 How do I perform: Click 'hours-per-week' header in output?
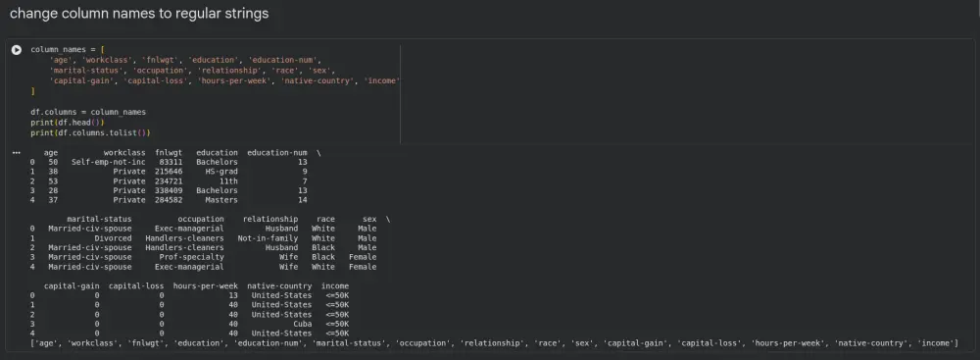point(206,286)
